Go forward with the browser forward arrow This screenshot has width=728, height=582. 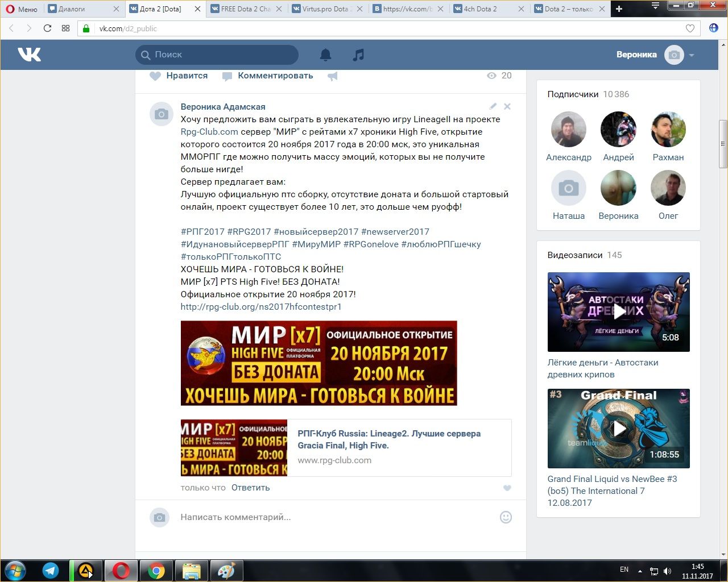pyautogui.click(x=29, y=28)
